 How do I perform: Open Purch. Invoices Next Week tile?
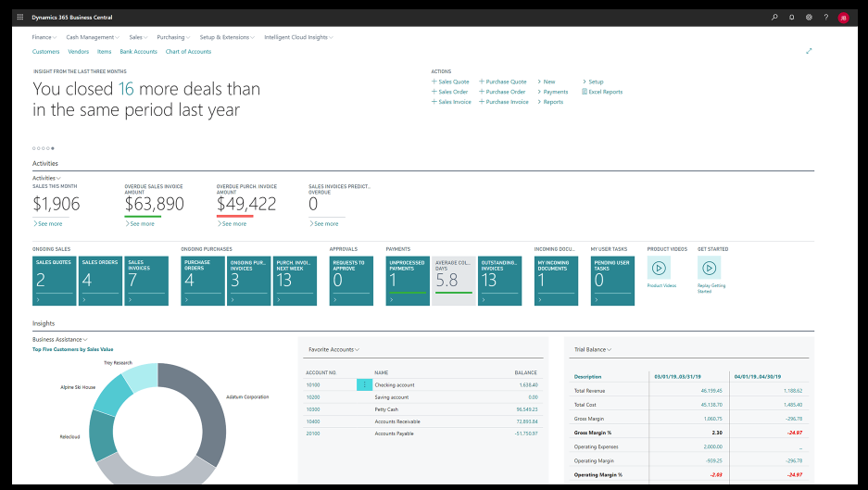[295, 281]
